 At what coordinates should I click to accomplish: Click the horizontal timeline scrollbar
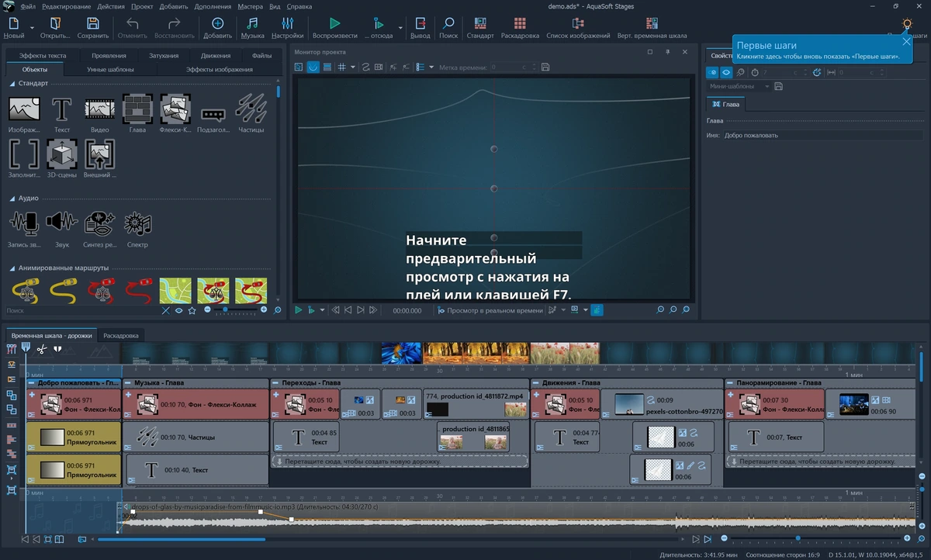pos(182,538)
